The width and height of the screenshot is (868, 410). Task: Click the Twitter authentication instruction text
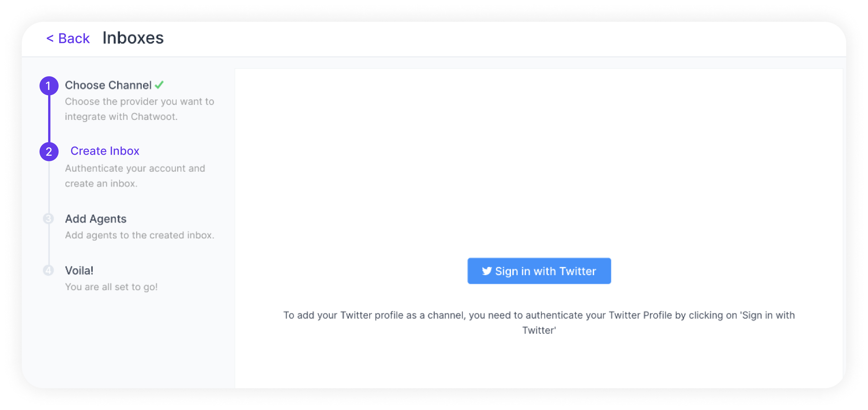coord(539,322)
